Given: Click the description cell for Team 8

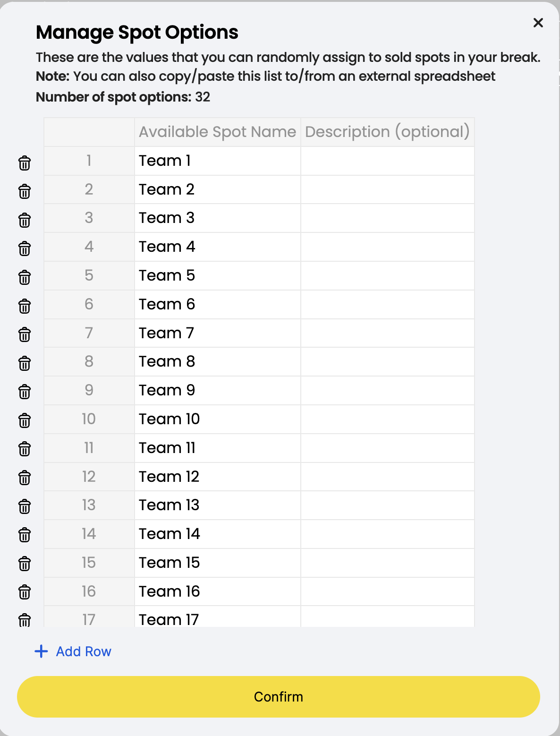Looking at the screenshot, I should pos(388,361).
